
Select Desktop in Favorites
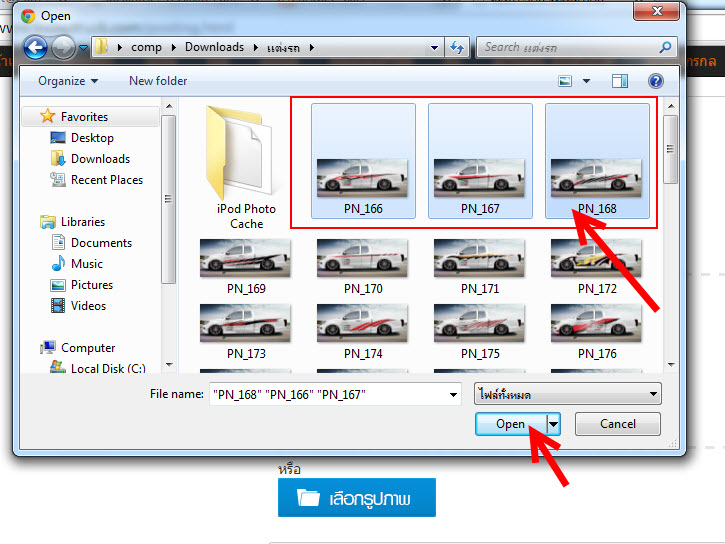coord(92,138)
